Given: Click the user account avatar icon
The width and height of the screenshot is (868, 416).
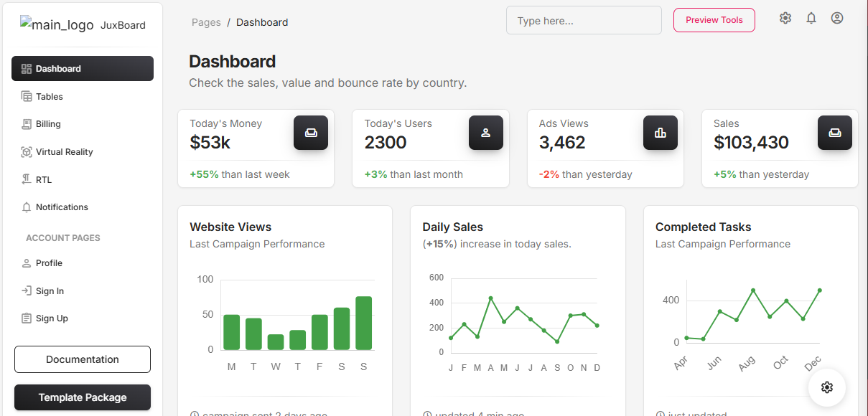Looking at the screenshot, I should tap(837, 19).
